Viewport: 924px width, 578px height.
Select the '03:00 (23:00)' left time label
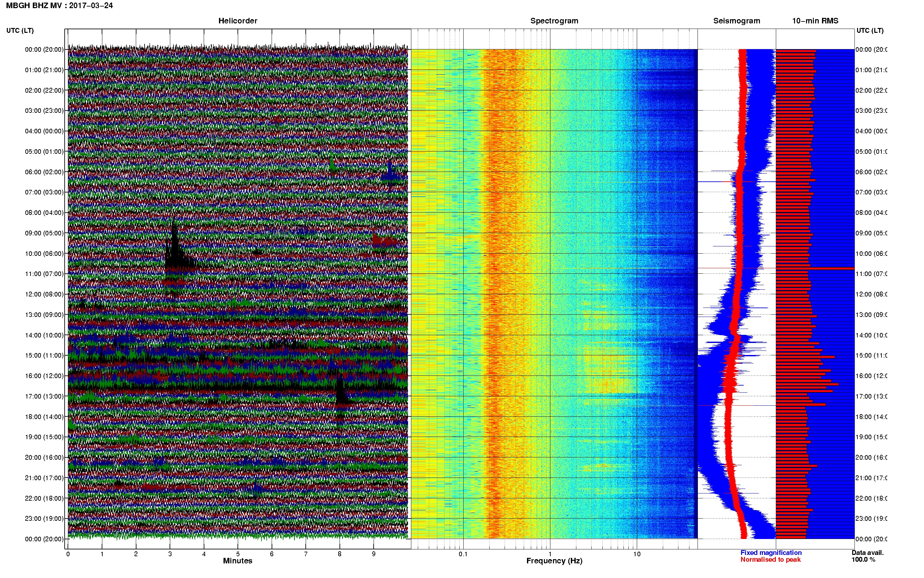click(44, 111)
